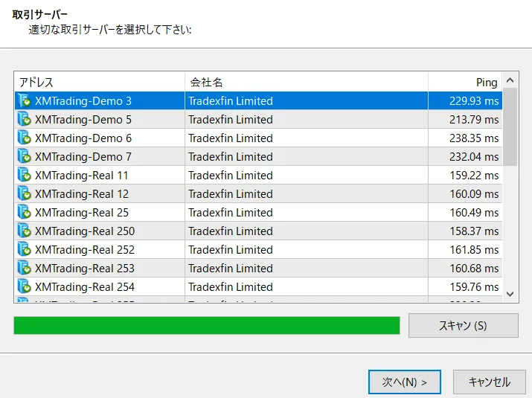Click Tradexfin Limited in the Real 250 row
Image resolution: width=532 pixels, height=398 pixels.
(231, 231)
